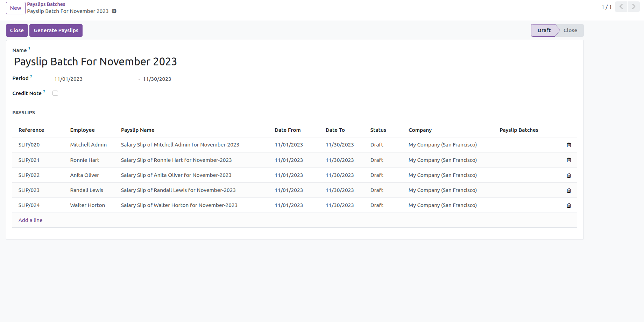Click the New record button
Screen dimensions: 644x322
pyautogui.click(x=16, y=8)
